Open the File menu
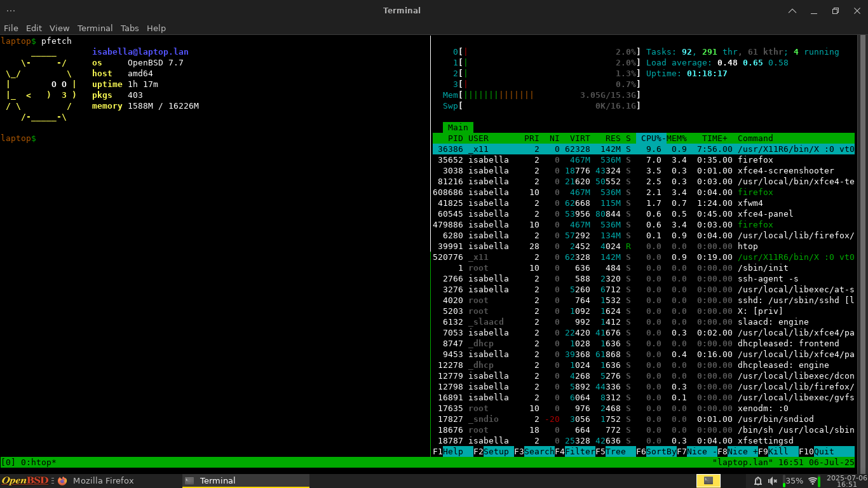This screenshot has width=868, height=488. click(x=11, y=28)
